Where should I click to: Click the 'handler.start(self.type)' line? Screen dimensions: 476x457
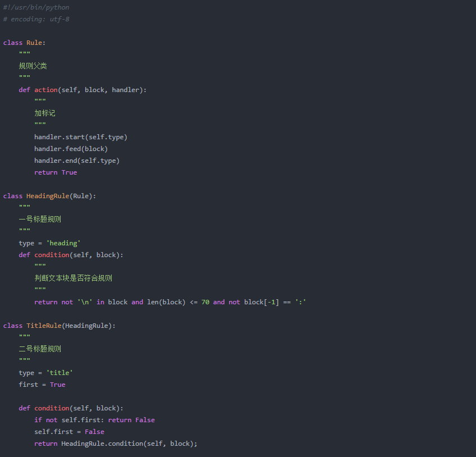click(x=81, y=137)
